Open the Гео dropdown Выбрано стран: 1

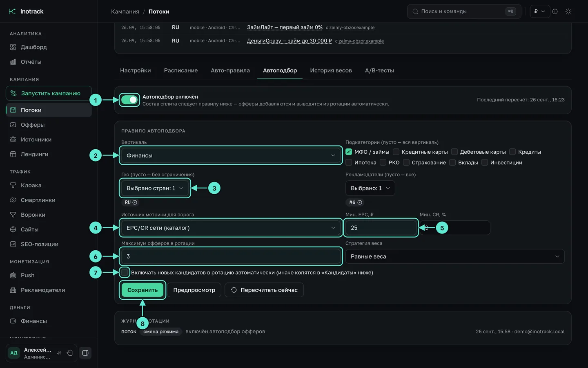[155, 188]
